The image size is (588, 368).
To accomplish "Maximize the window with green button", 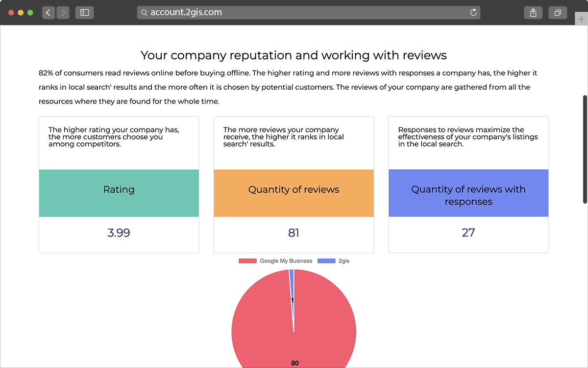I will point(30,13).
